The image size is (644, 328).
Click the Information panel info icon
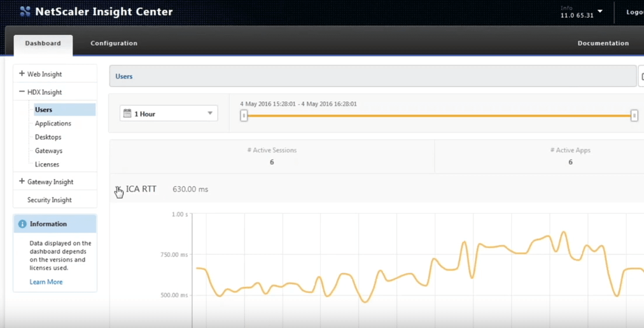point(22,224)
